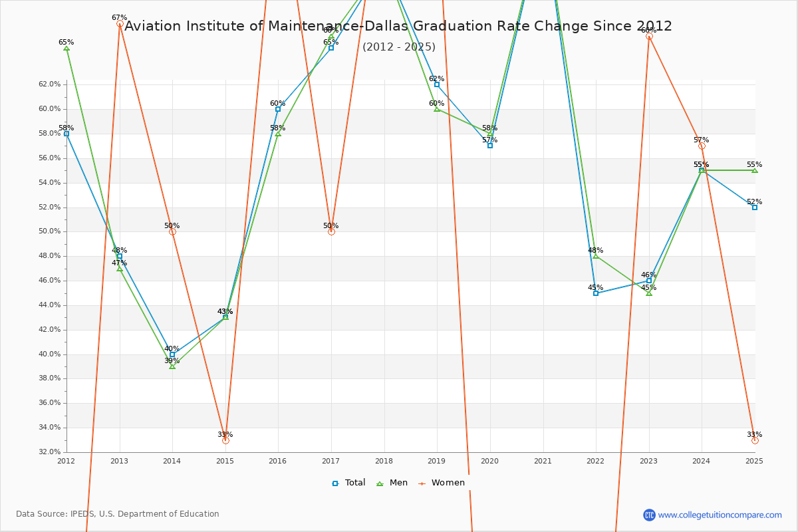Click the Men 2014 marker at 39%
Viewport: 798px width, 532px height.
click(x=172, y=366)
